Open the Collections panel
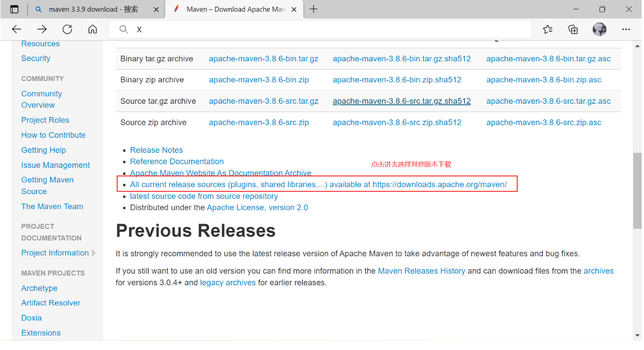This screenshot has width=644, height=350. coord(573,29)
